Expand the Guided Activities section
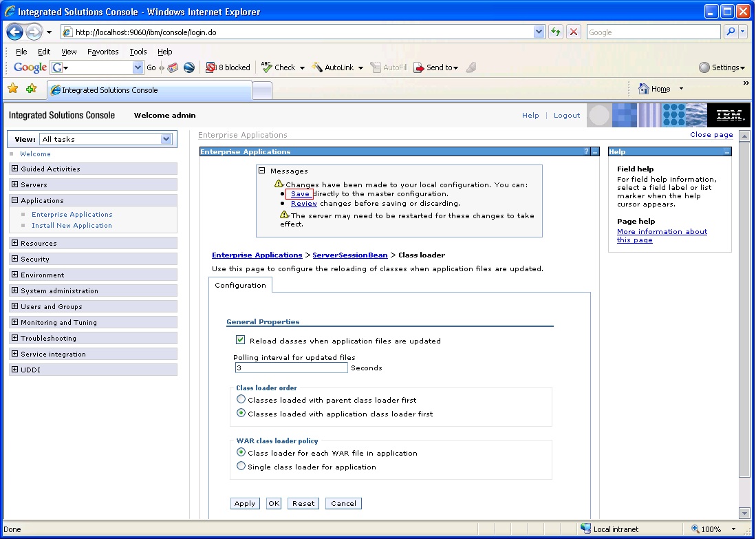 (x=15, y=169)
